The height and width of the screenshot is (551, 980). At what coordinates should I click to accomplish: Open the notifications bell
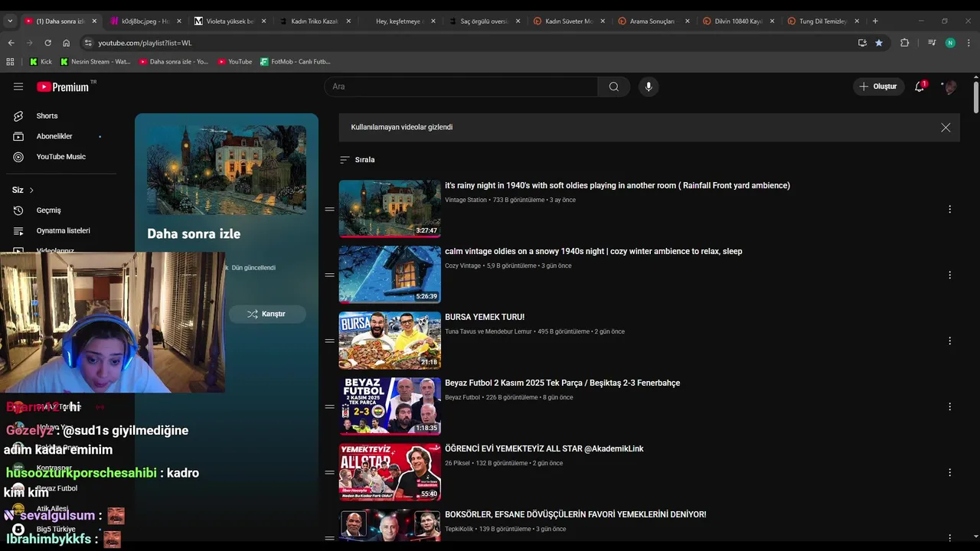coord(920,86)
